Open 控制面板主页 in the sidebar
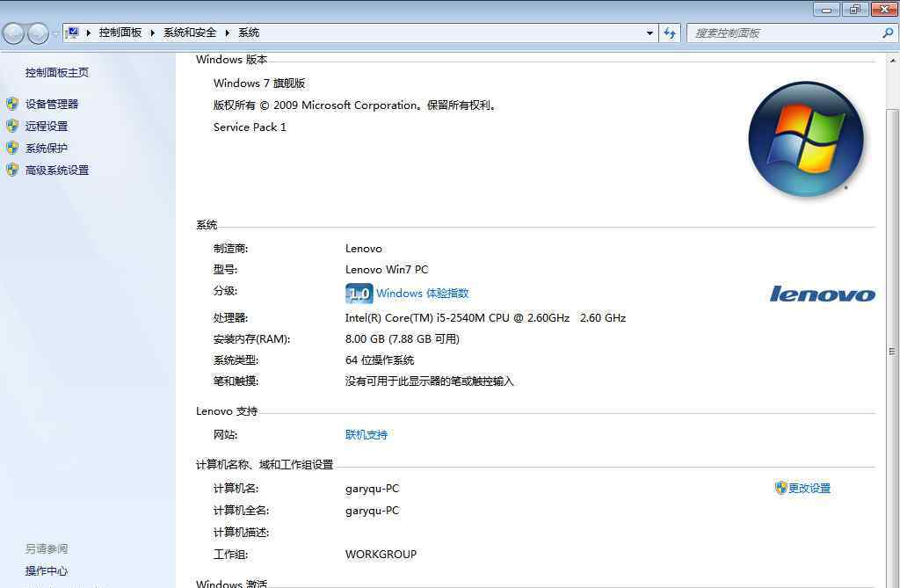The width and height of the screenshot is (900, 588). [x=57, y=72]
